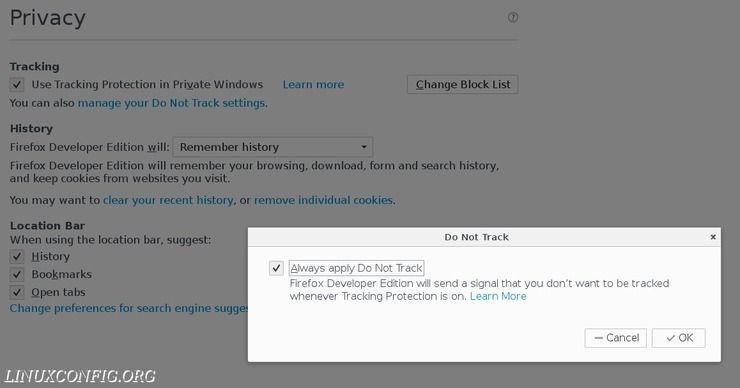This screenshot has height=388, width=740.
Task: Click the Change Block List button
Action: (462, 84)
